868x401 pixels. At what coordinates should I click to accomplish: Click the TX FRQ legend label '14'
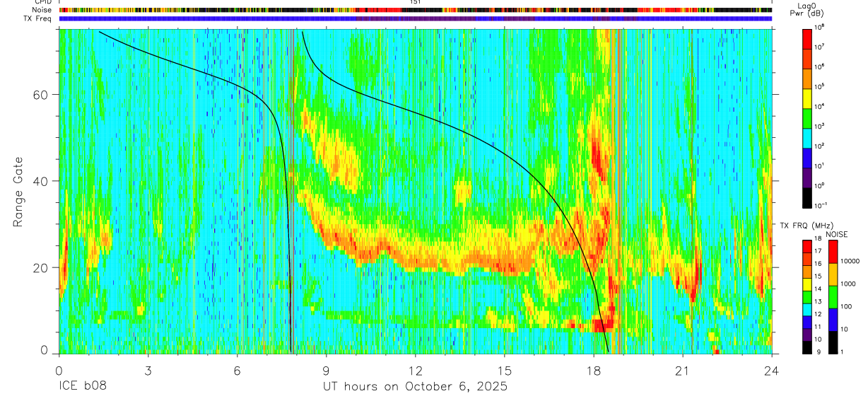coord(816,290)
